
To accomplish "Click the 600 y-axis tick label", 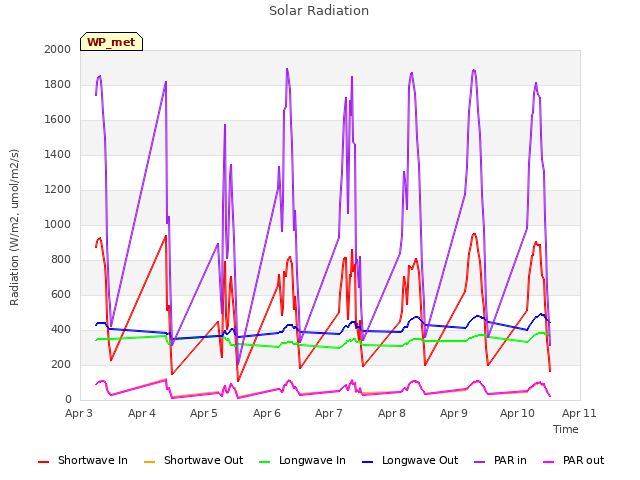I will click(x=61, y=295).
